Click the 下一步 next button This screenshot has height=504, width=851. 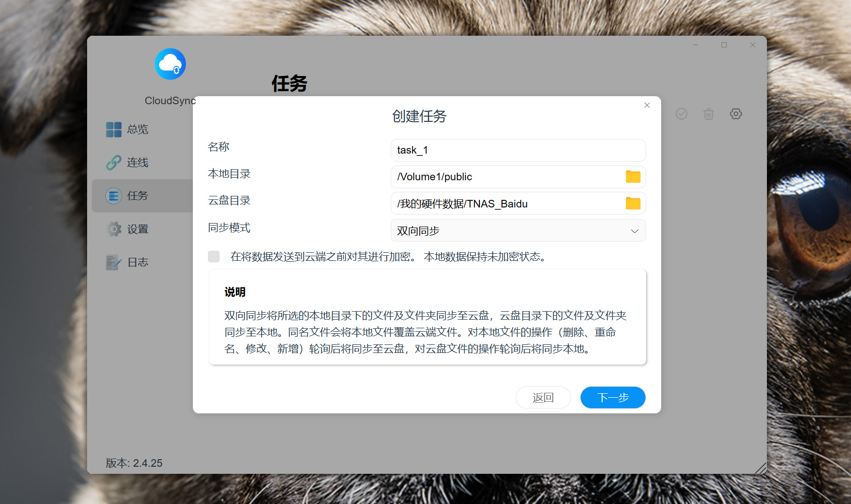tap(613, 398)
